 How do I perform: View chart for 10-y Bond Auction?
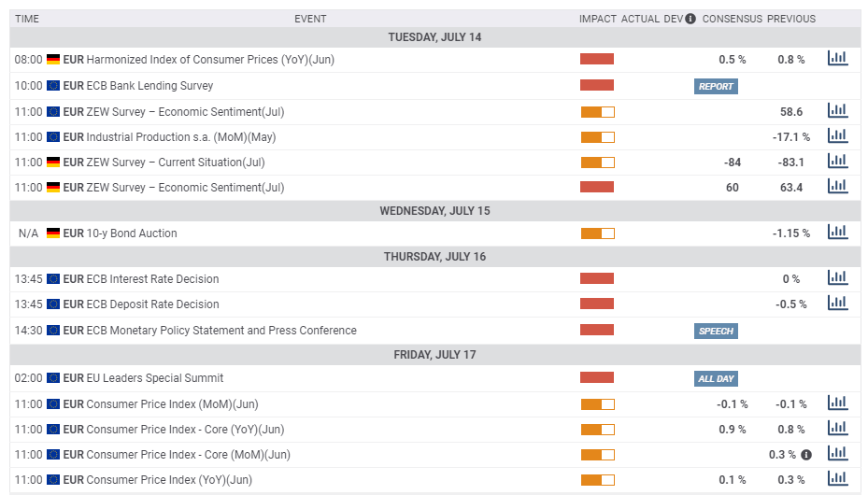click(x=837, y=233)
